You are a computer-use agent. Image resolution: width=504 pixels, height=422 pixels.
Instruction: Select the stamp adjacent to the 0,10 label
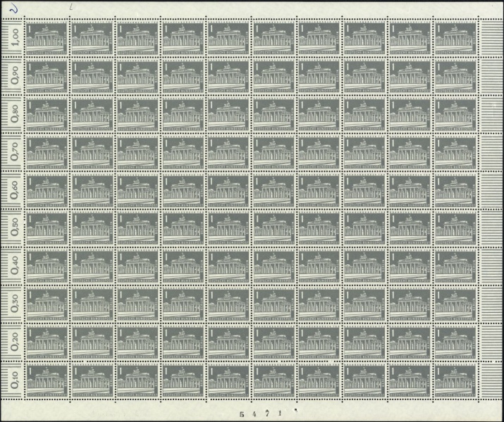click(47, 380)
